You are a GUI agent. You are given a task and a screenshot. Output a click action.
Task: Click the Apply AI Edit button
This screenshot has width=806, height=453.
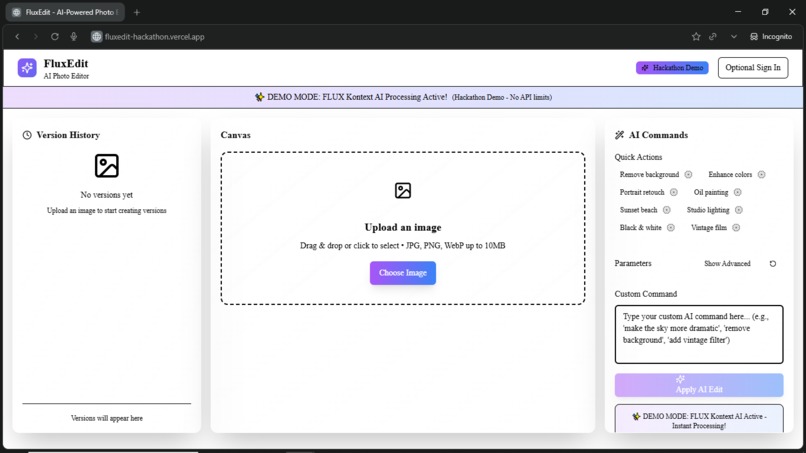tap(699, 385)
